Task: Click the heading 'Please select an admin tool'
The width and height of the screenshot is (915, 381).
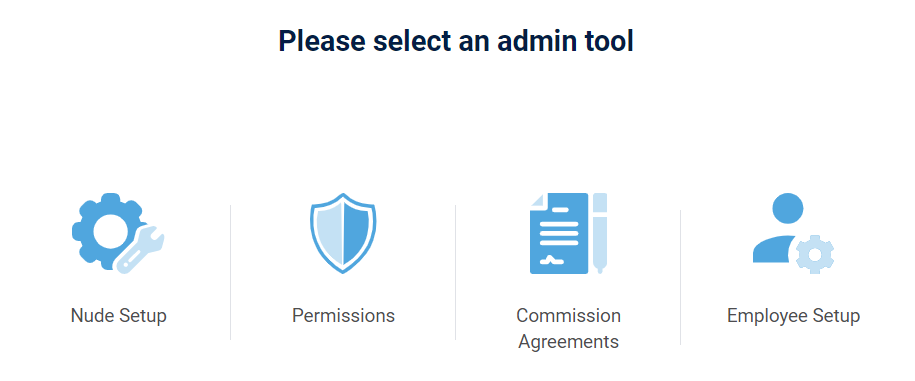Action: coord(456,41)
